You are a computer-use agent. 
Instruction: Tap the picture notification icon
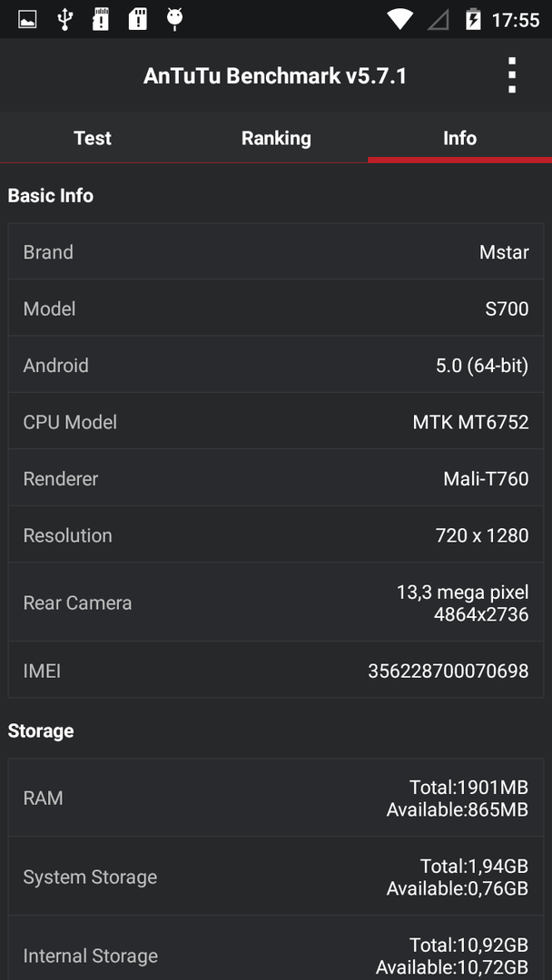click(x=27, y=19)
